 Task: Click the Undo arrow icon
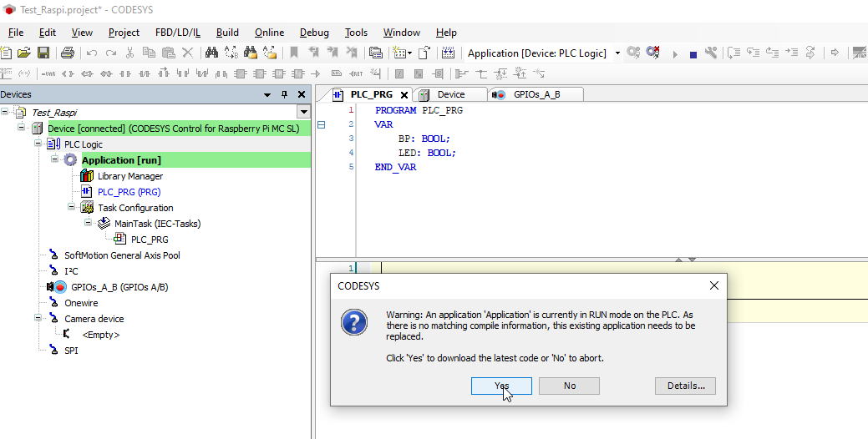click(92, 53)
